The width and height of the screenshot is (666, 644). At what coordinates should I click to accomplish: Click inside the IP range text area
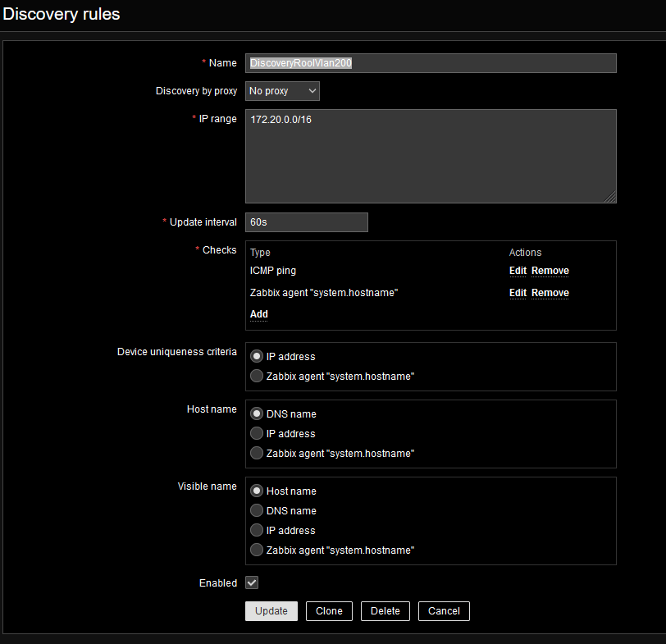point(430,156)
